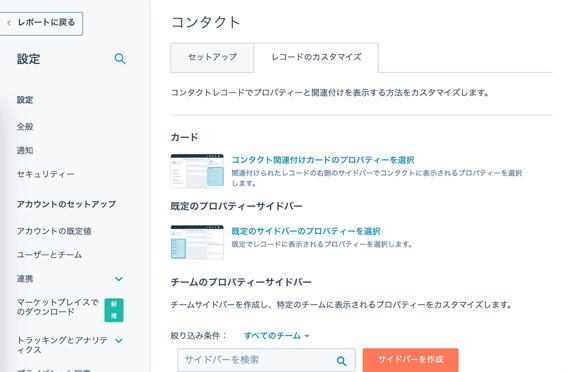Click the レポートに戻る back button
The image size is (567, 372).
41,23
